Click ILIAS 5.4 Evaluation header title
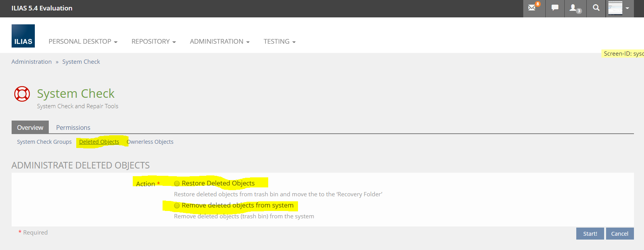644x250 pixels. pyautogui.click(x=42, y=8)
